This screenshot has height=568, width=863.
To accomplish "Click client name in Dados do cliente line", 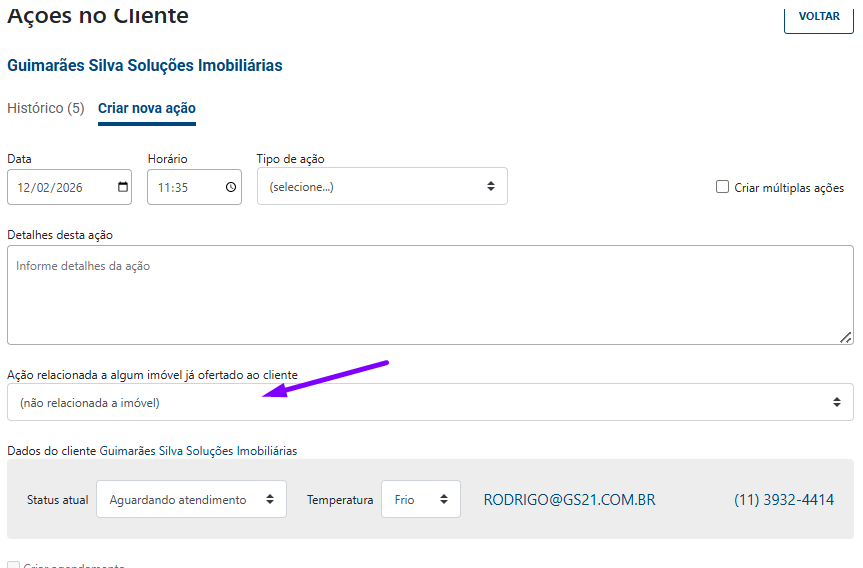I will (198, 451).
